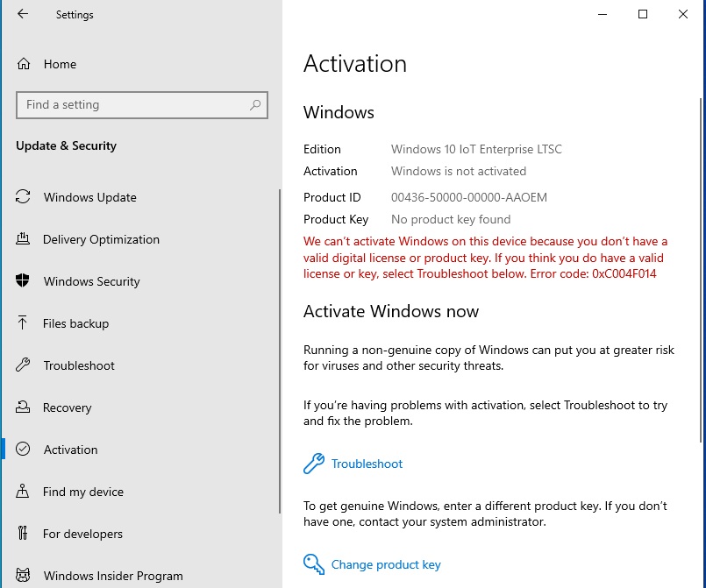
Task: Open the Windows Insider Program page
Action: [x=113, y=576]
